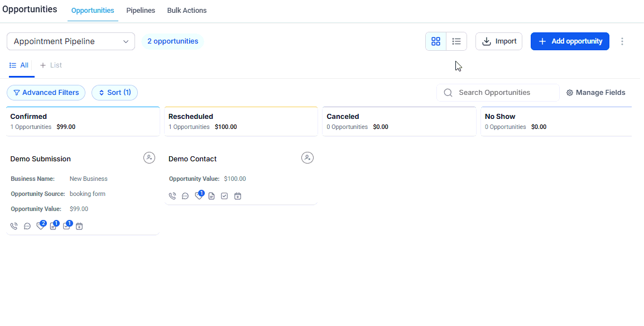Image resolution: width=644 pixels, height=326 pixels.
Task: Switch to list view layout
Action: 456,41
